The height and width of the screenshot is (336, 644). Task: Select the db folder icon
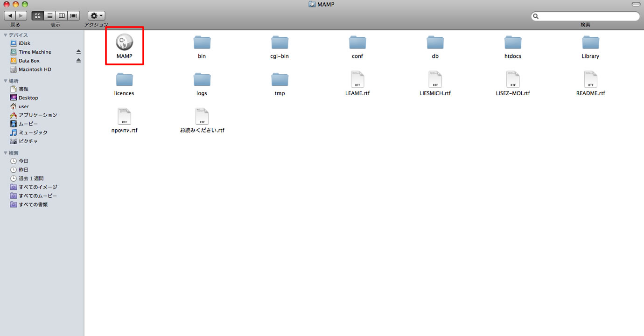pyautogui.click(x=435, y=43)
